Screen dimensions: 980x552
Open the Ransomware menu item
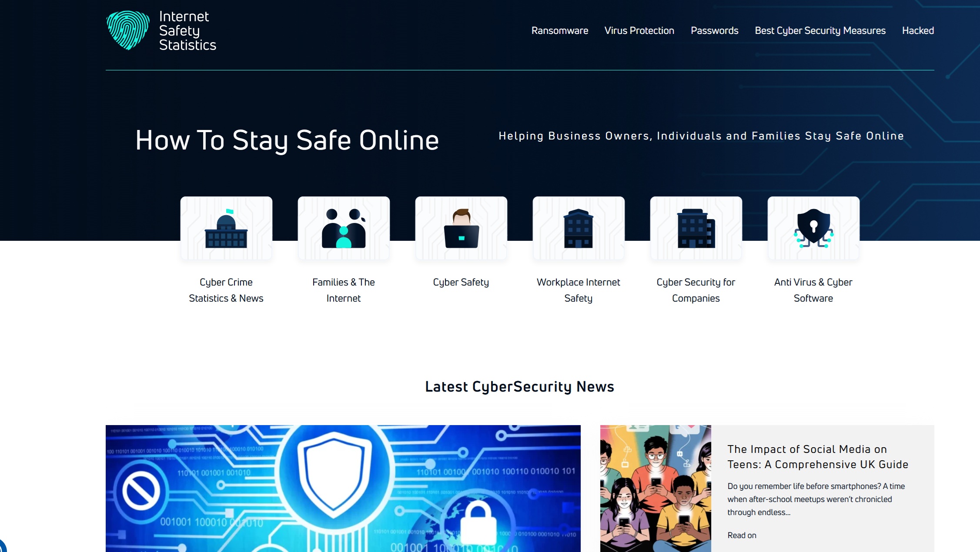click(x=559, y=30)
